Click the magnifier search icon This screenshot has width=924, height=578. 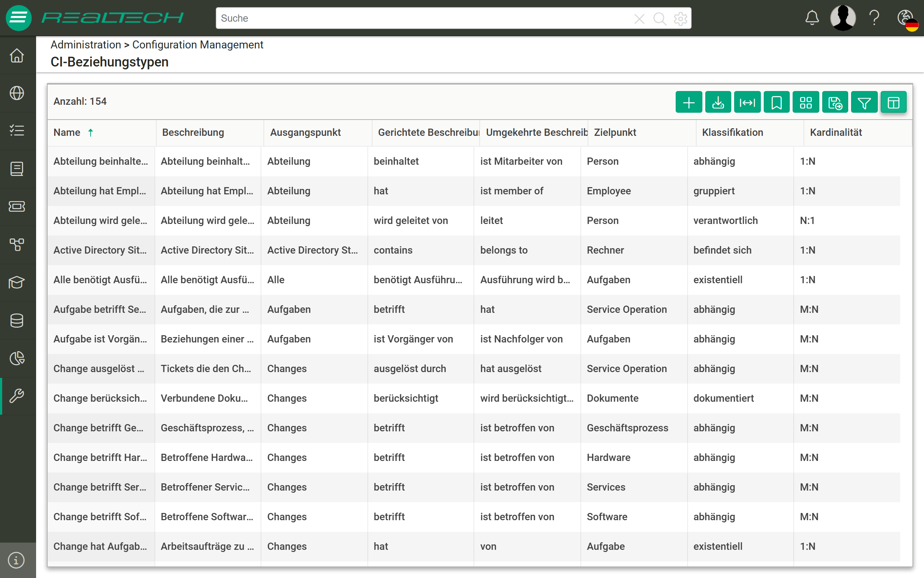point(659,18)
